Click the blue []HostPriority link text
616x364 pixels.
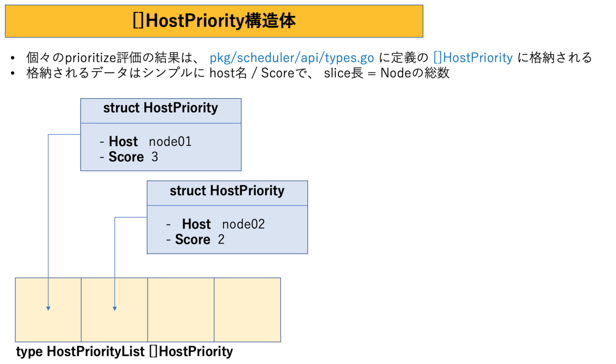click(x=473, y=58)
